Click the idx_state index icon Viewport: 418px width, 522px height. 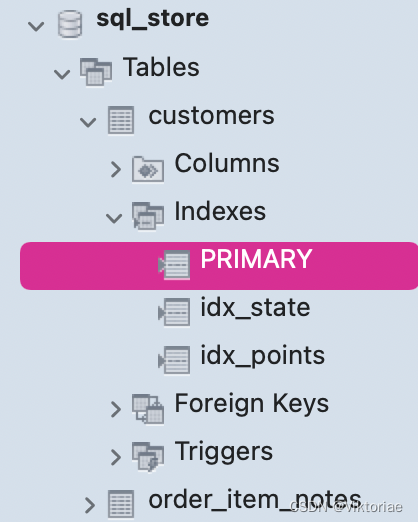174,312
